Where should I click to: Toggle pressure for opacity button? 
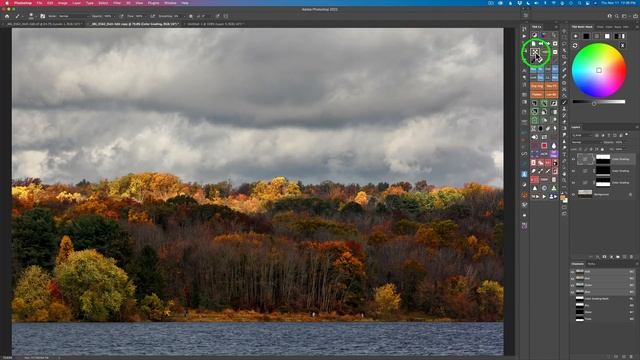click(x=122, y=16)
